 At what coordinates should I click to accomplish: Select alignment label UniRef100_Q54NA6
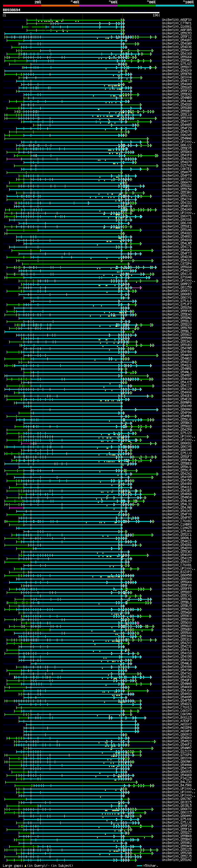[177, 139]
